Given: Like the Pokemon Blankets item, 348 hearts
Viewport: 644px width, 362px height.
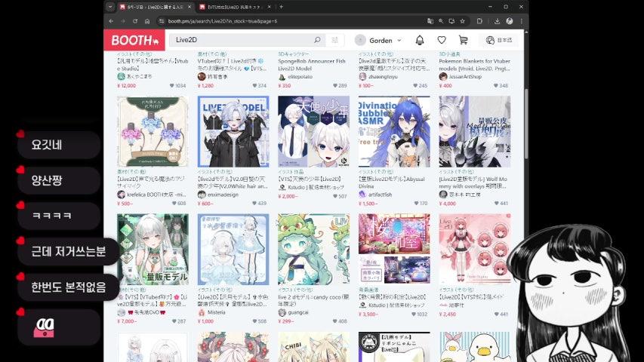Looking at the screenshot, I should [496, 85].
